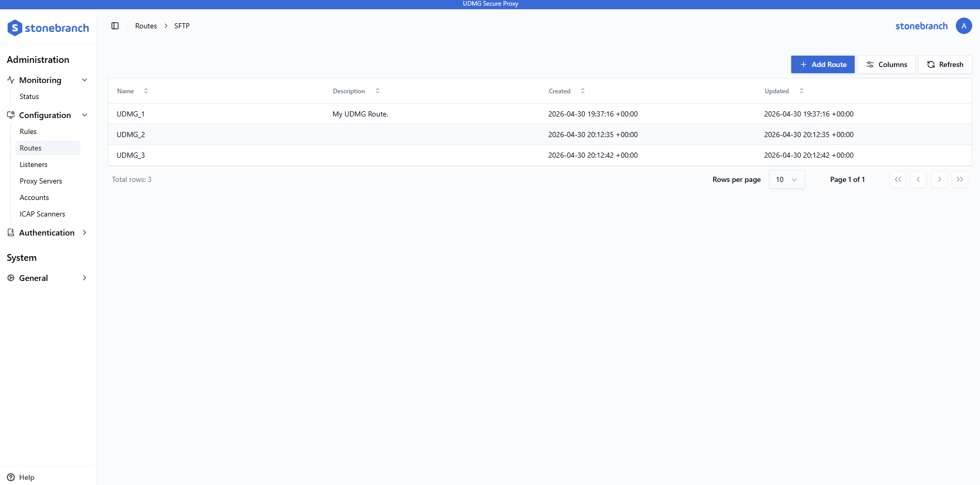This screenshot has width=980, height=485.
Task: Expand the Authentication section chevron
Action: [85, 232]
